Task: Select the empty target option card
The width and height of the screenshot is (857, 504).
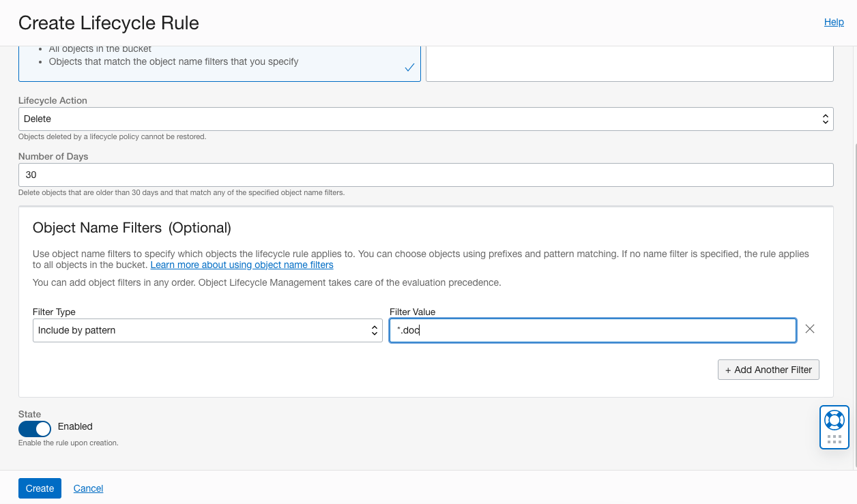Action: tap(629, 64)
